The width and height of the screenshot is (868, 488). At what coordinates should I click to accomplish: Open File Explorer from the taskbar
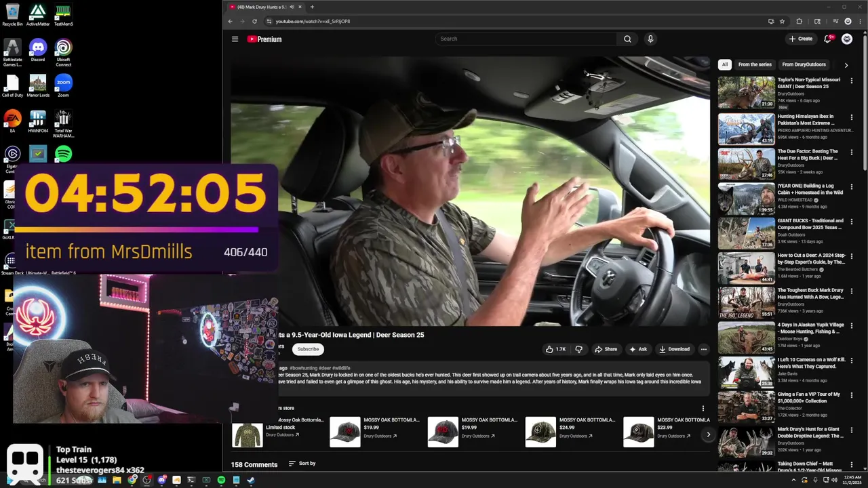click(117, 480)
